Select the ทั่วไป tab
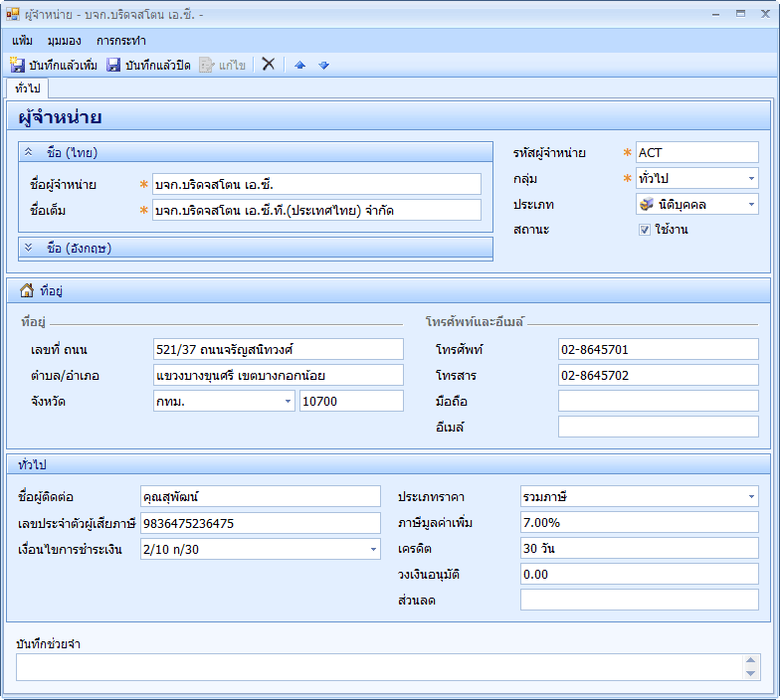The height and width of the screenshot is (700, 780). click(x=27, y=88)
